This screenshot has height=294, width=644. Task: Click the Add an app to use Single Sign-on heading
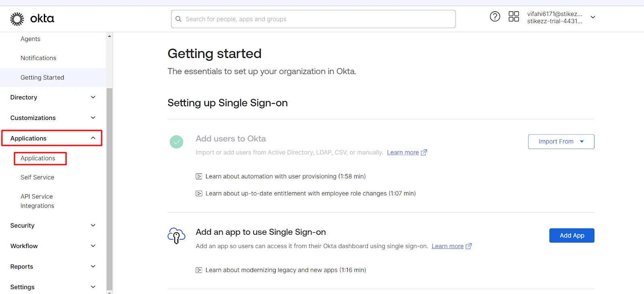click(261, 232)
